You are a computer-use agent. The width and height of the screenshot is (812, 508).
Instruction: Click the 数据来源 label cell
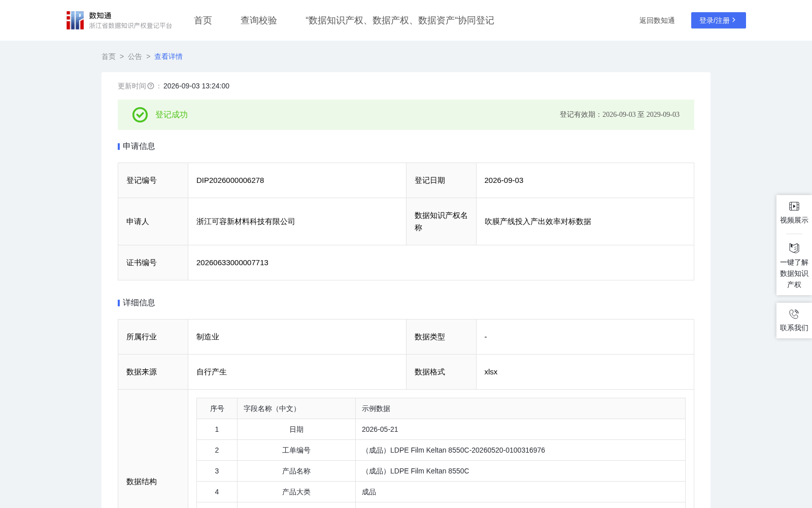tap(153, 372)
